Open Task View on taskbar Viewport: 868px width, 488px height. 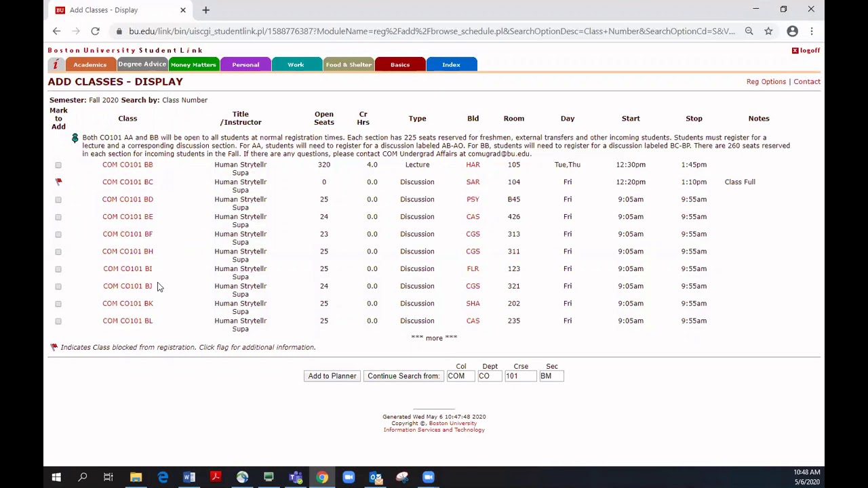(x=108, y=477)
